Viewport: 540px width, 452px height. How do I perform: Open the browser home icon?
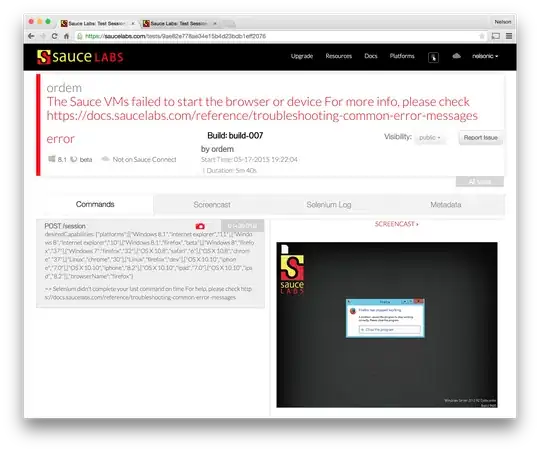(66, 36)
